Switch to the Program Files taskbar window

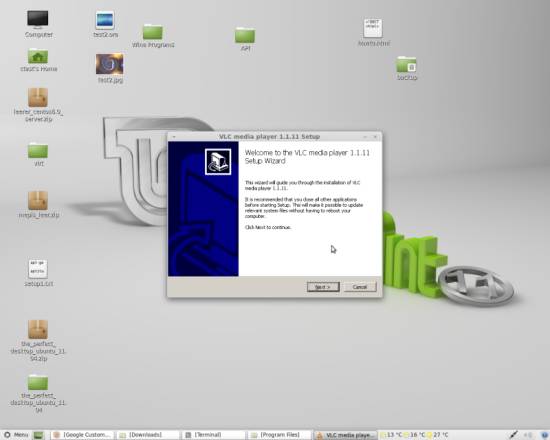(x=280, y=435)
